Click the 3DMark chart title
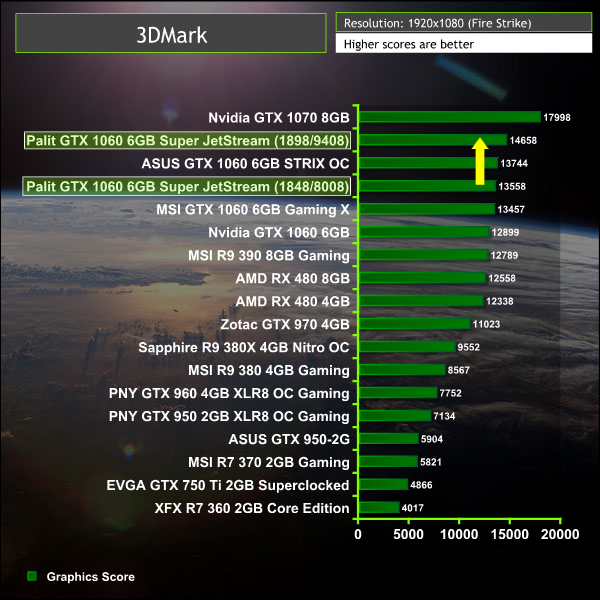 [x=171, y=34]
